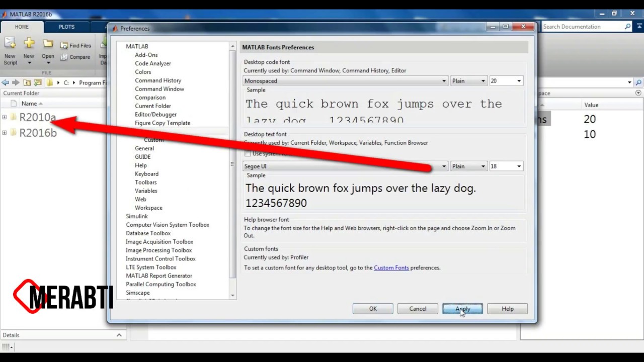This screenshot has width=644, height=362.
Task: Select Simulink in preferences tree
Action: click(x=137, y=217)
